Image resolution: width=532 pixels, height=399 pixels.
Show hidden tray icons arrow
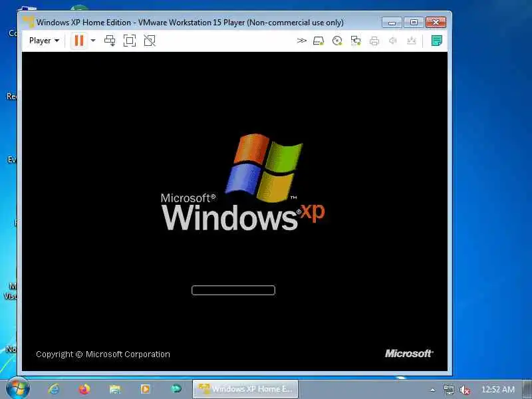tap(432, 390)
